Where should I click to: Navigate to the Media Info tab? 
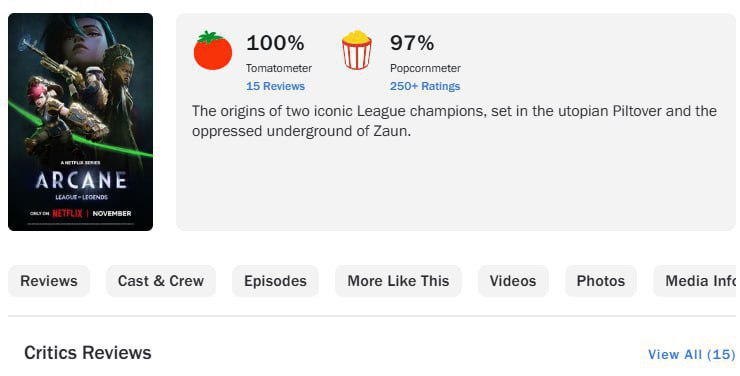tap(697, 281)
